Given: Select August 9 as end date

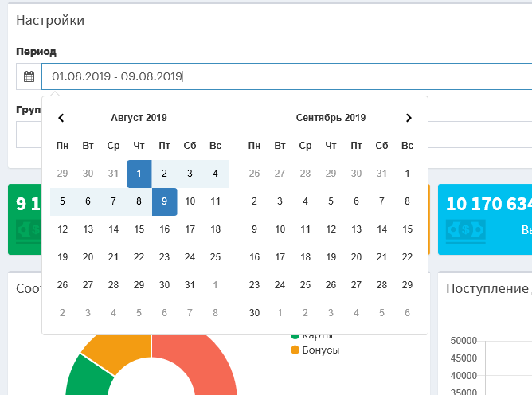Looking at the screenshot, I should coord(164,201).
